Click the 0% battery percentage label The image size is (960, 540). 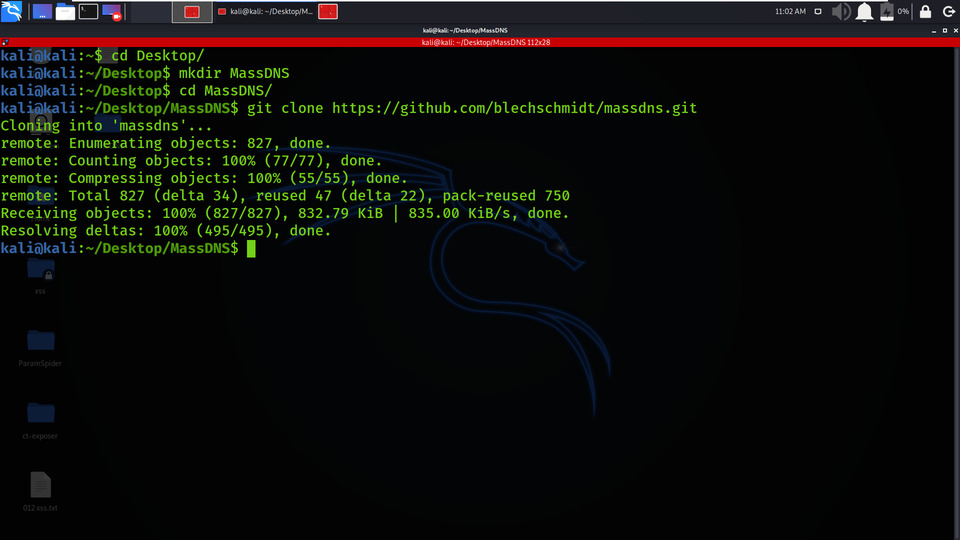tap(903, 12)
